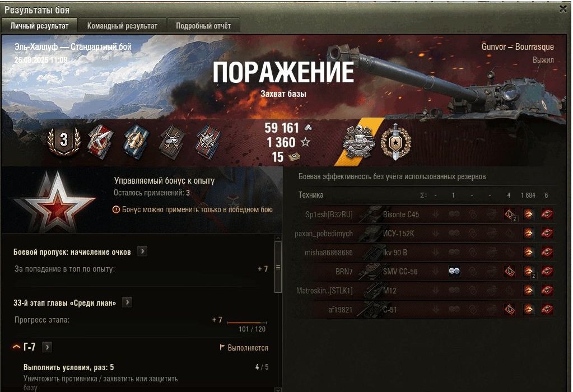573x392 pixels.
Task: Click the critical hit icon in Bisonte C45 row
Action: tap(509, 214)
